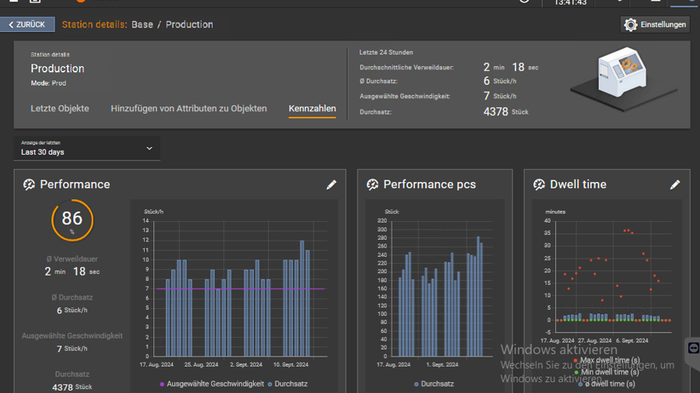Click the Mode: Prod label
The height and width of the screenshot is (393, 700).
point(48,83)
